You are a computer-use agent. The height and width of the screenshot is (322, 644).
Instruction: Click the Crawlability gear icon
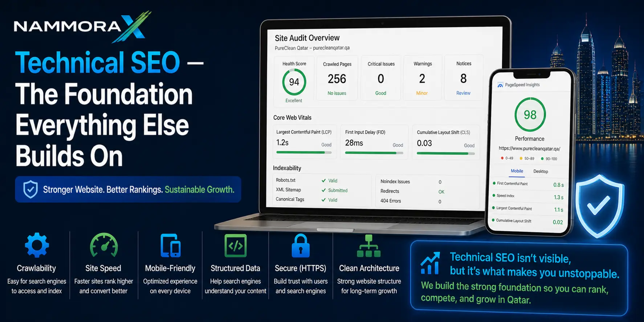[37, 245]
